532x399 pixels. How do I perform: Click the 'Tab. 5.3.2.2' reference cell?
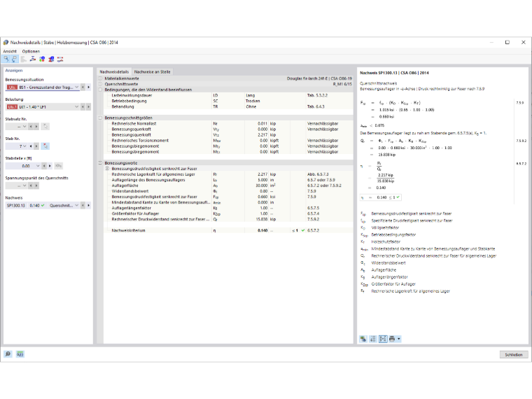pos(317,95)
